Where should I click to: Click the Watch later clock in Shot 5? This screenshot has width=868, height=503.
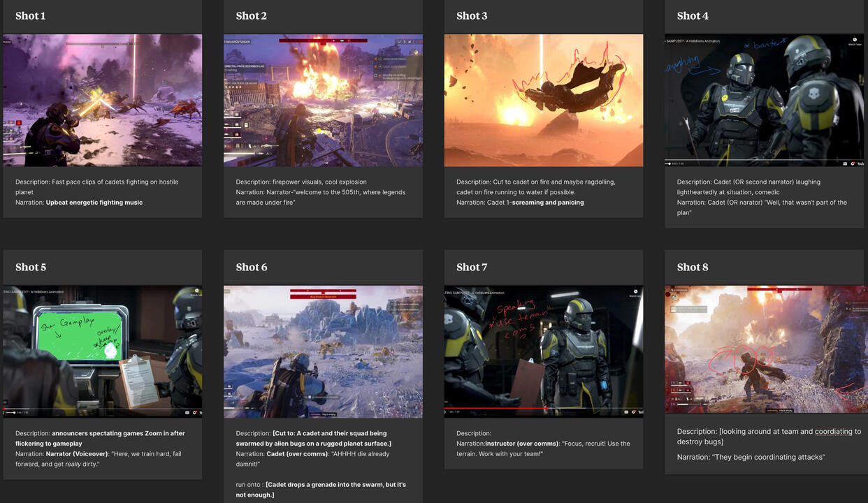click(x=197, y=291)
